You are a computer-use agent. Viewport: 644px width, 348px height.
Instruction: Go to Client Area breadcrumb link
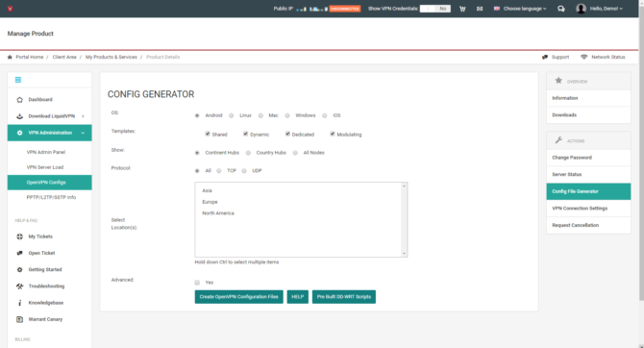[64, 57]
